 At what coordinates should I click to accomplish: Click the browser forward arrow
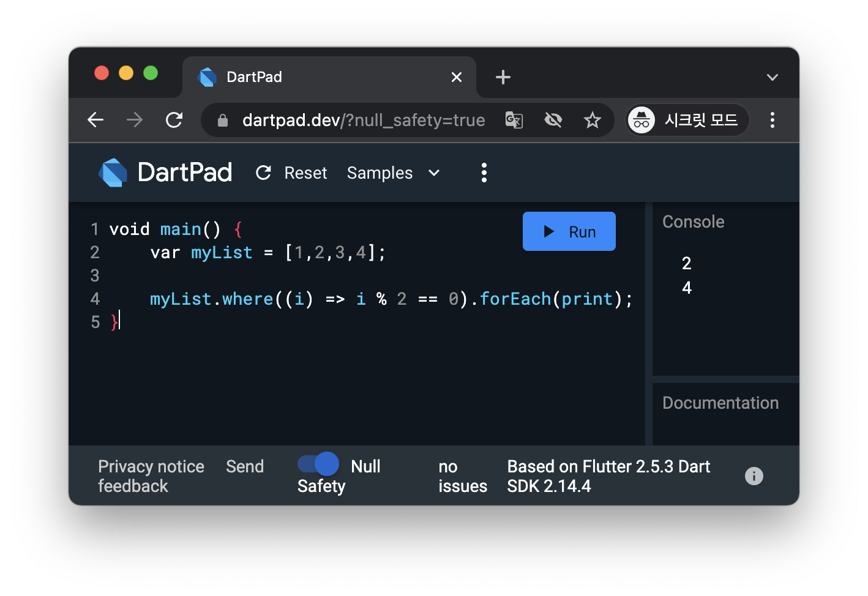[x=135, y=120]
